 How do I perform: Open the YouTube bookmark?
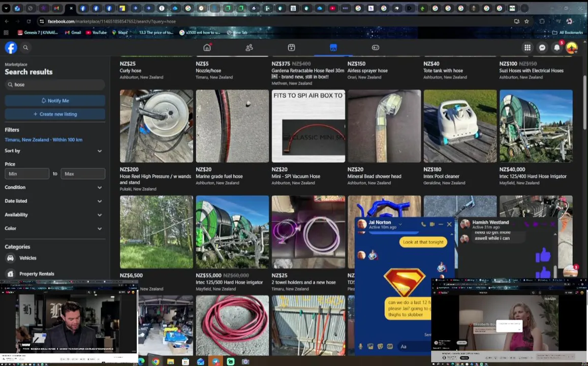(97, 33)
